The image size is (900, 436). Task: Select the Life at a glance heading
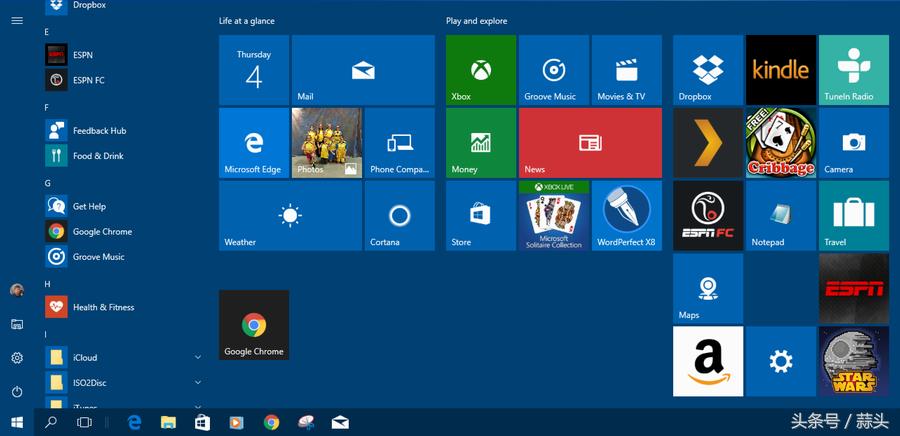[247, 21]
